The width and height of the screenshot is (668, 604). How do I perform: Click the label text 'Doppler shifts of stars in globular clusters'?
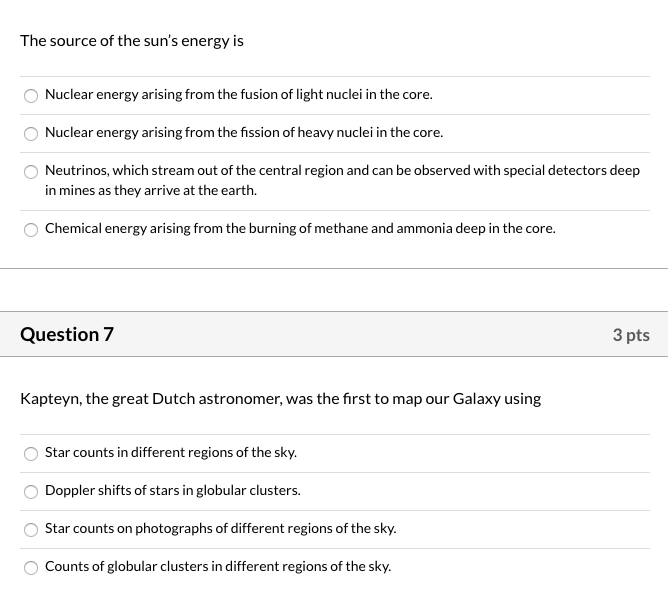pyautogui.click(x=173, y=490)
